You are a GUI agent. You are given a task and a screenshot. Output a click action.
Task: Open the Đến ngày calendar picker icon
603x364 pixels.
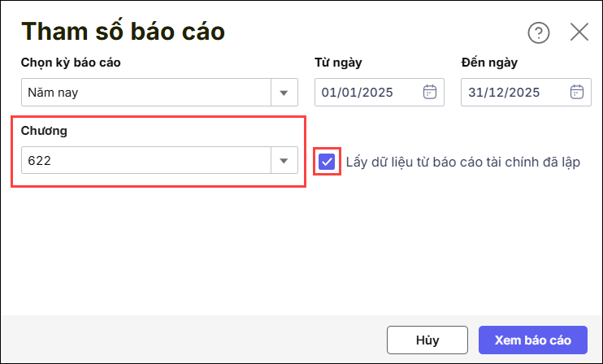click(576, 92)
